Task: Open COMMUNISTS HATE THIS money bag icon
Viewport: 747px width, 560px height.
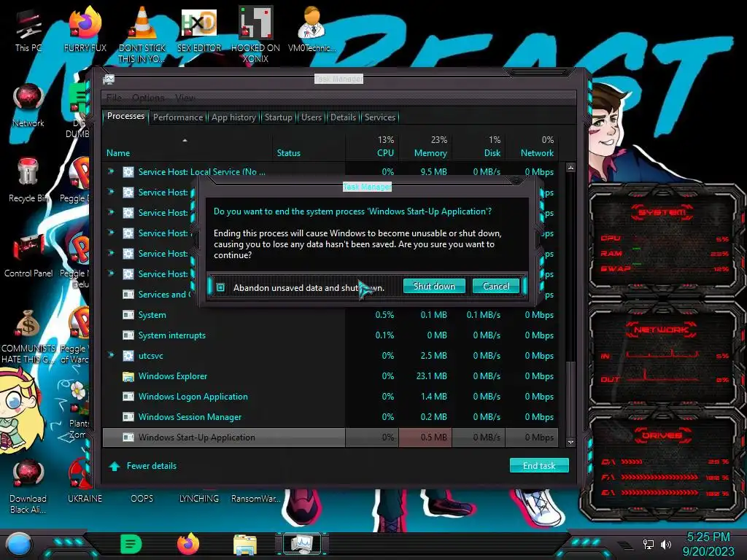Action: 28,336
